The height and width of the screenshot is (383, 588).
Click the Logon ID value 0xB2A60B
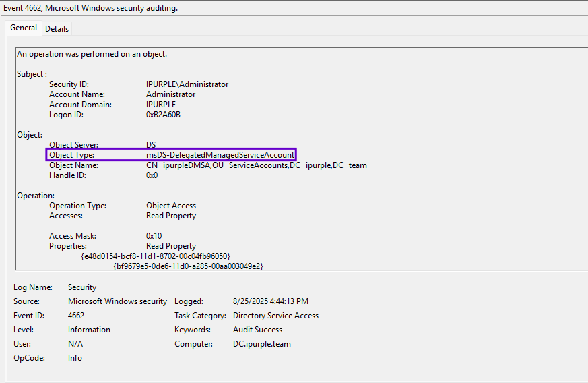(163, 115)
